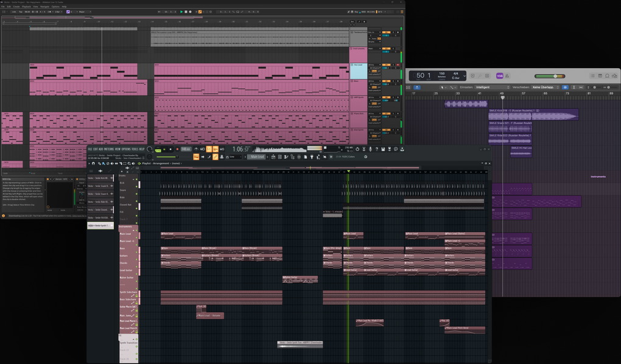621x364 pixels.
Task: Select the SMILE Kick 018 region in Logic
Action: click(x=533, y=115)
